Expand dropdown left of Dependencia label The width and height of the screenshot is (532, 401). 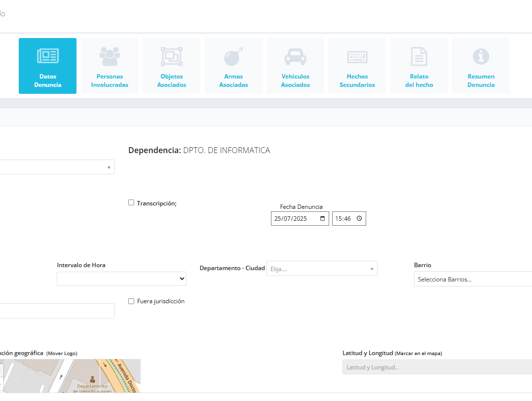(x=57, y=167)
